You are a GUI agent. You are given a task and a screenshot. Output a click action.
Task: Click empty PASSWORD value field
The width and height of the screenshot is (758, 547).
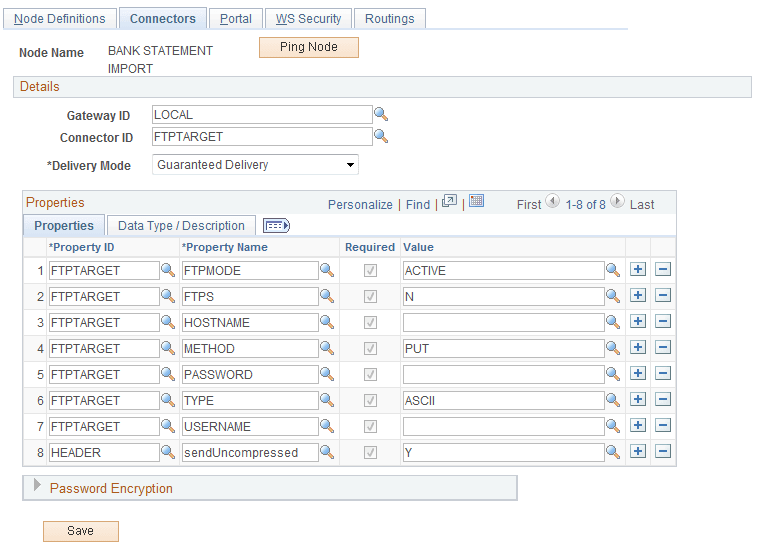(503, 374)
